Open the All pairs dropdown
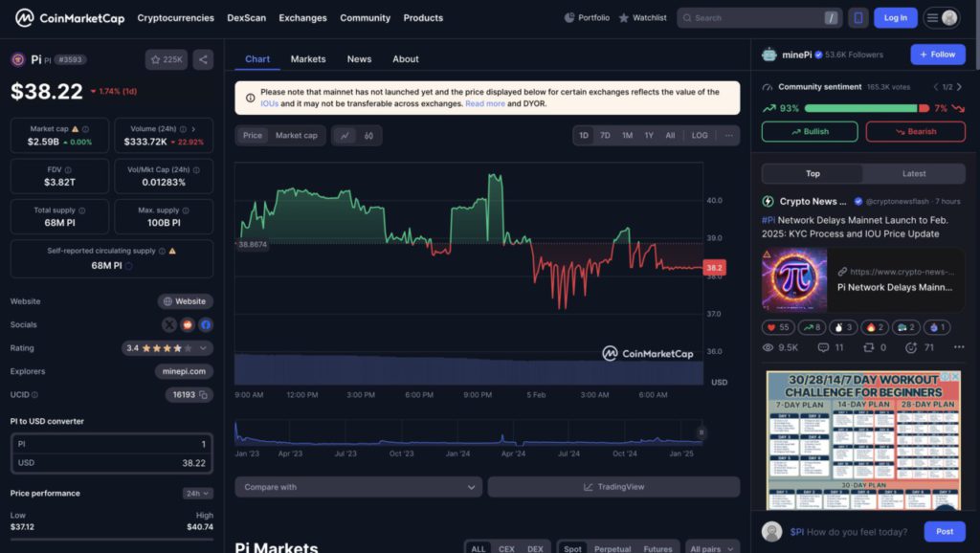980x553 pixels. (x=712, y=548)
